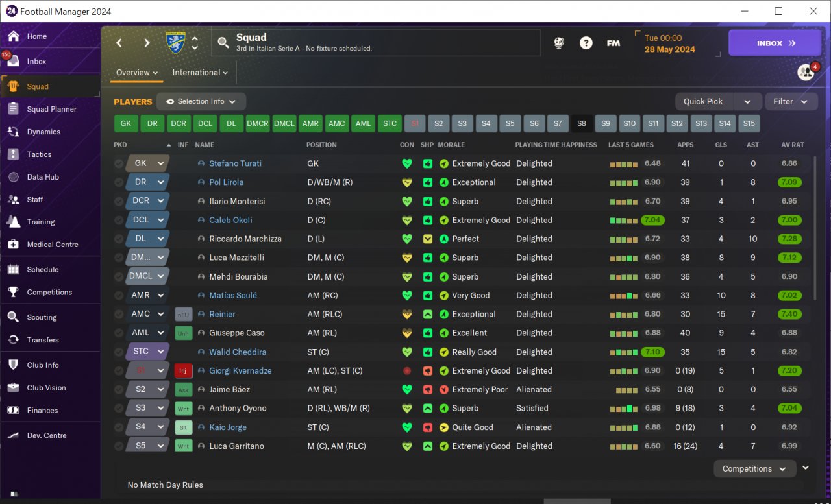Image resolution: width=831 pixels, height=504 pixels.
Task: Toggle pick checkbox for Stefano Turati
Action: (x=119, y=164)
